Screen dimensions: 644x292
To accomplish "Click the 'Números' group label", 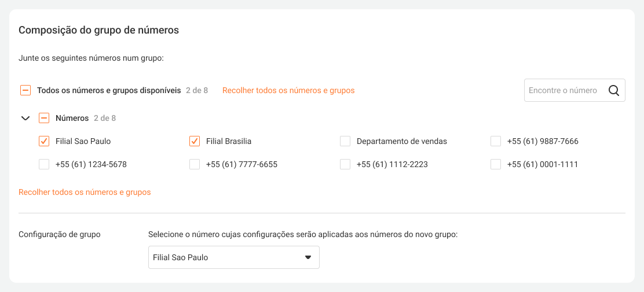I will point(72,119).
